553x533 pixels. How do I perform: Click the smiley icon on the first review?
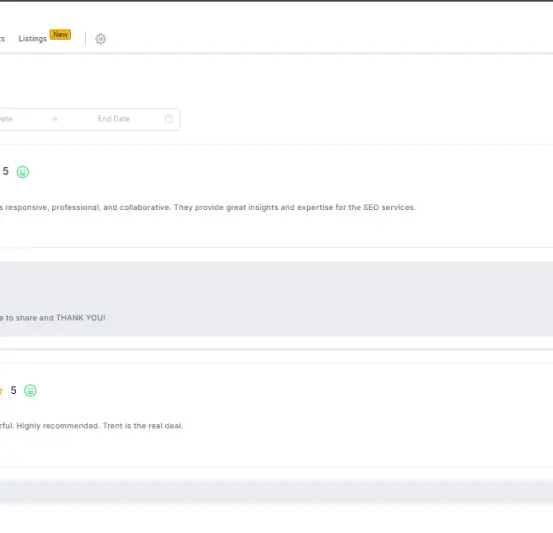click(23, 172)
